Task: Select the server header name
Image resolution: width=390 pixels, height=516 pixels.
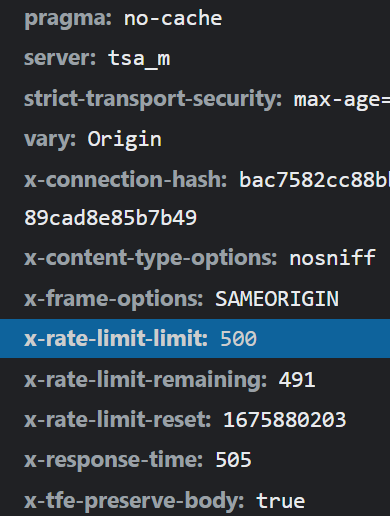Action: [60, 58]
